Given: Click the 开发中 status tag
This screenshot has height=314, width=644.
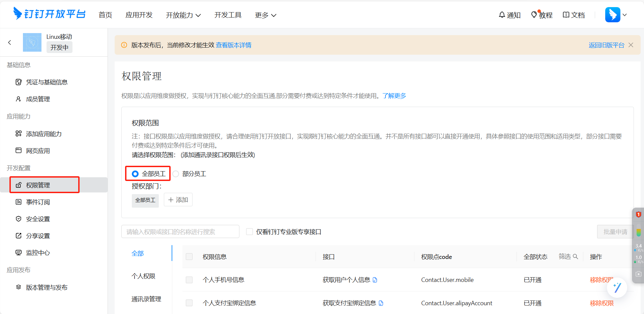Looking at the screenshot, I should click(59, 47).
